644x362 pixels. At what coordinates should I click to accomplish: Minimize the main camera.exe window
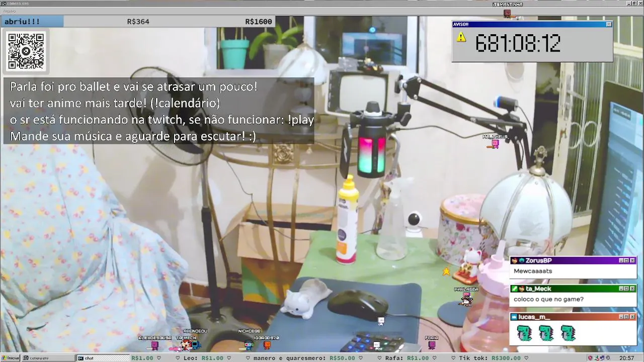[x=629, y=4]
